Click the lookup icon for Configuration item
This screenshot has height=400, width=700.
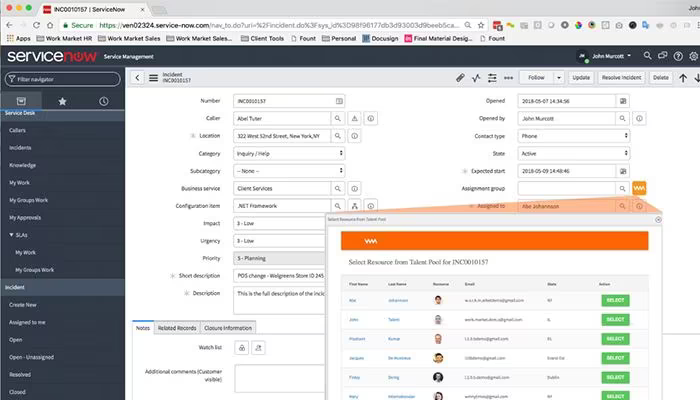338,206
